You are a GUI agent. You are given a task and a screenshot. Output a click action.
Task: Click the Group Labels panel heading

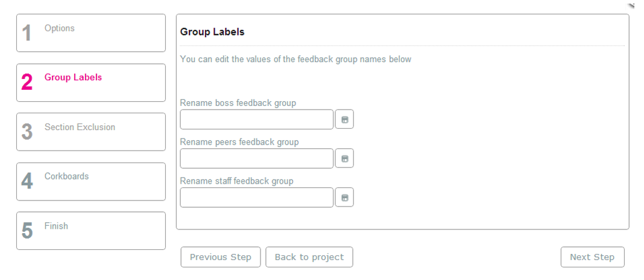pos(212,32)
